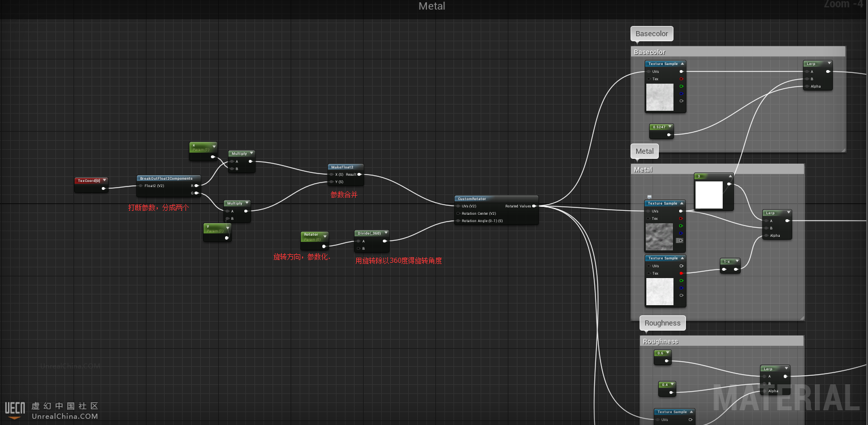This screenshot has width=868, height=425.
Task: Expand the Lerp node arrow in Roughness comment
Action: coord(786,368)
